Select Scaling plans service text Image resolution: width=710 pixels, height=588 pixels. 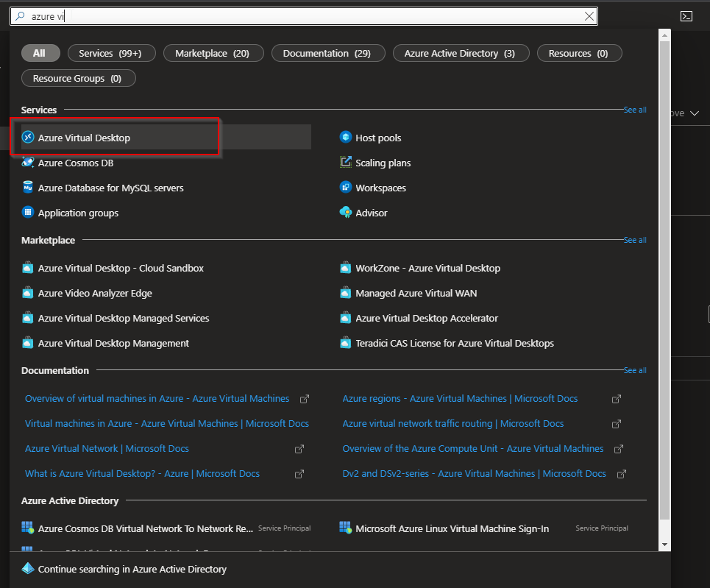pyautogui.click(x=383, y=163)
